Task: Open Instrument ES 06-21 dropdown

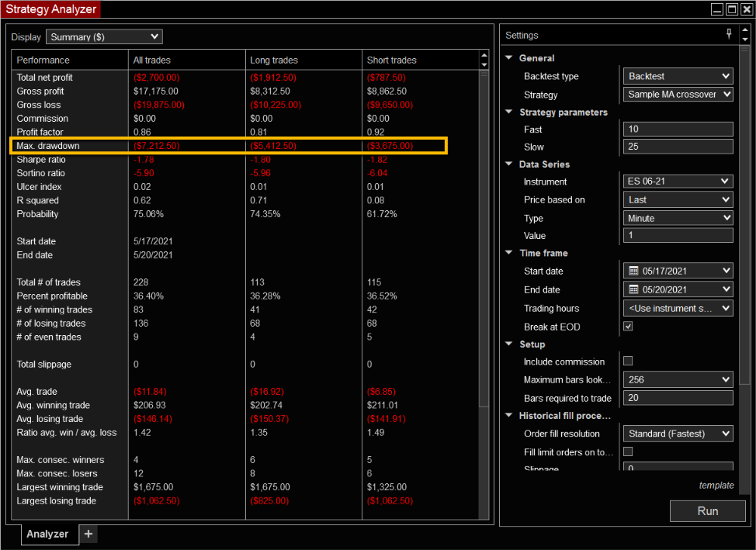Action: click(678, 182)
